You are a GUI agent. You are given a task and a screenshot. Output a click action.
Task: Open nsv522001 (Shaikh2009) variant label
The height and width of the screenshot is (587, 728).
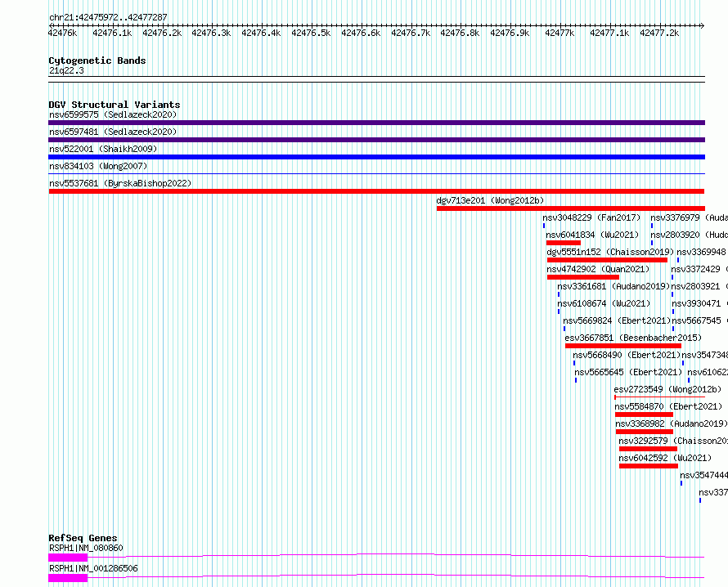103,149
